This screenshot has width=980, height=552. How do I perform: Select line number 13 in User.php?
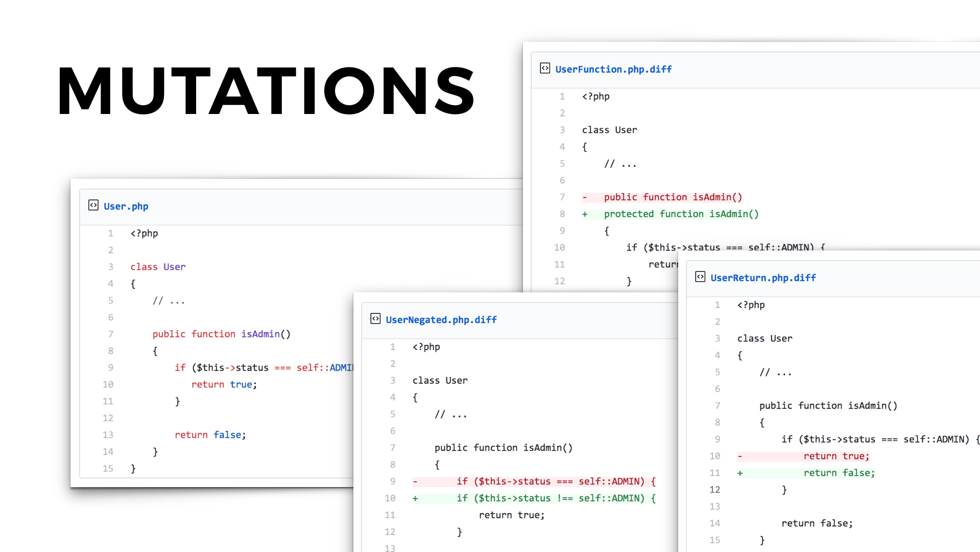[108, 434]
